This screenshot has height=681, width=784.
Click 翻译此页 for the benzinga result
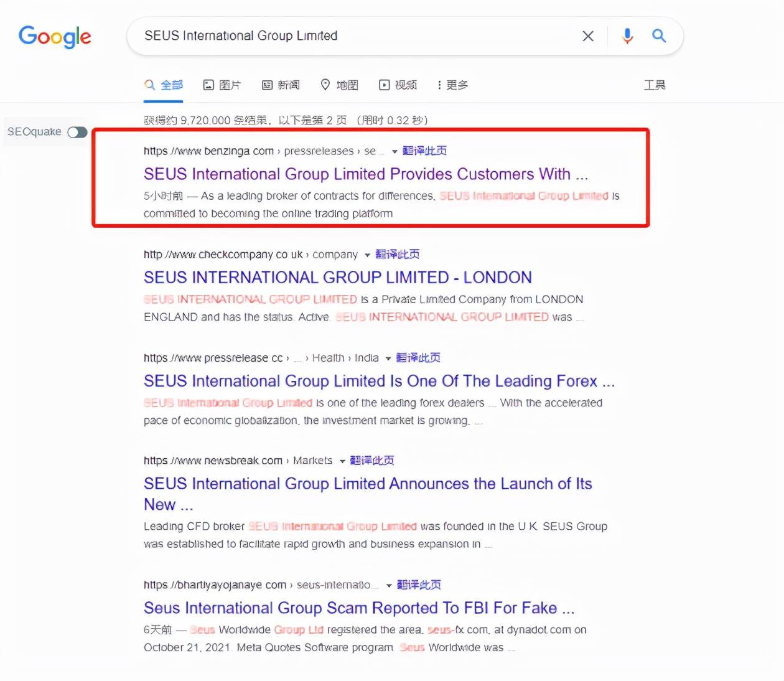click(x=424, y=151)
